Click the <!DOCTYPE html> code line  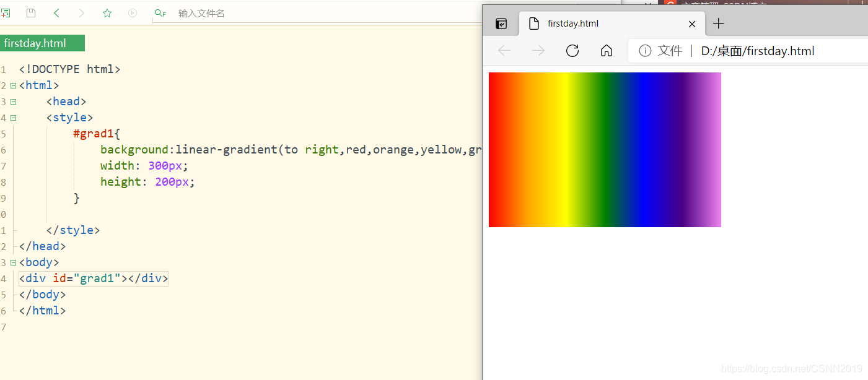(69, 69)
